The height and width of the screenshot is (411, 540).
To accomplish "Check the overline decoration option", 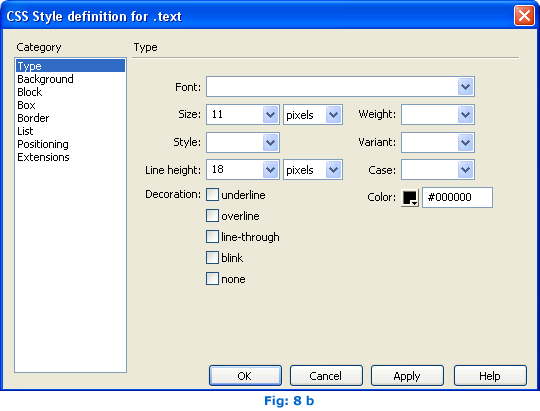I will point(212,216).
